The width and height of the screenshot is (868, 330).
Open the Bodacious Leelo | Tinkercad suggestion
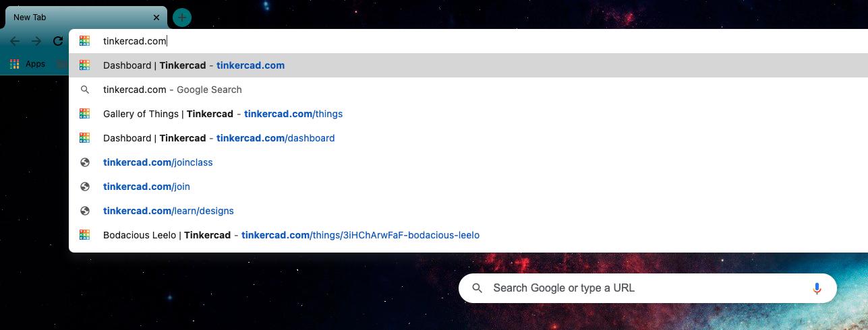pyautogui.click(x=468, y=235)
